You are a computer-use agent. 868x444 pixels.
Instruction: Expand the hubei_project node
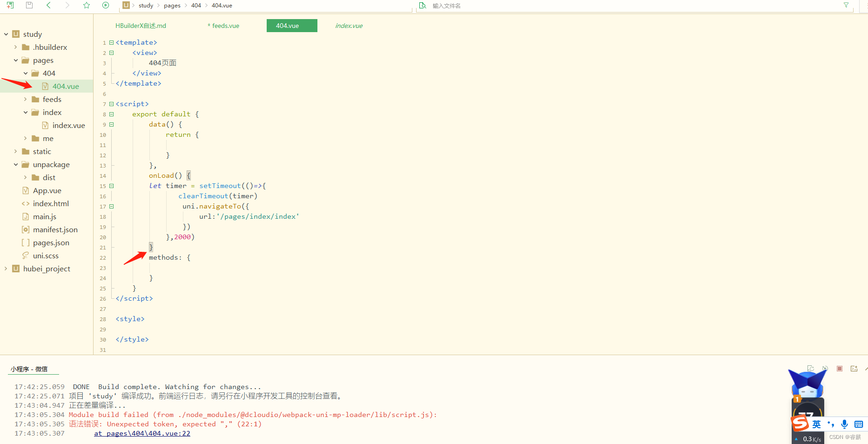click(6, 269)
